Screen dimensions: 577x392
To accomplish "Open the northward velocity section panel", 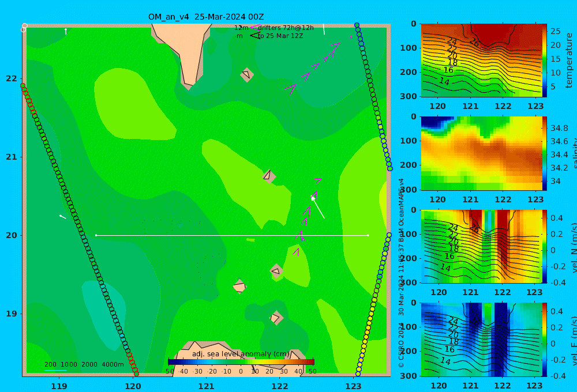I will point(481,246).
